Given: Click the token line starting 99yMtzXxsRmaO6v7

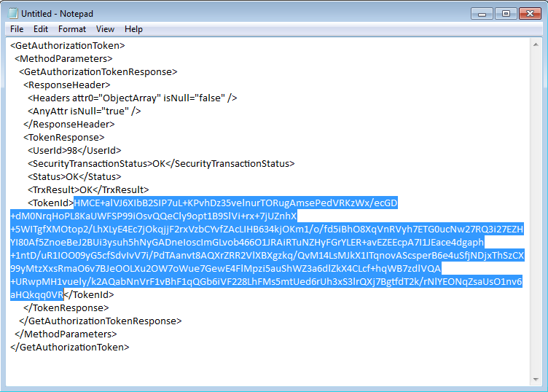Looking at the screenshot, I should [226, 268].
